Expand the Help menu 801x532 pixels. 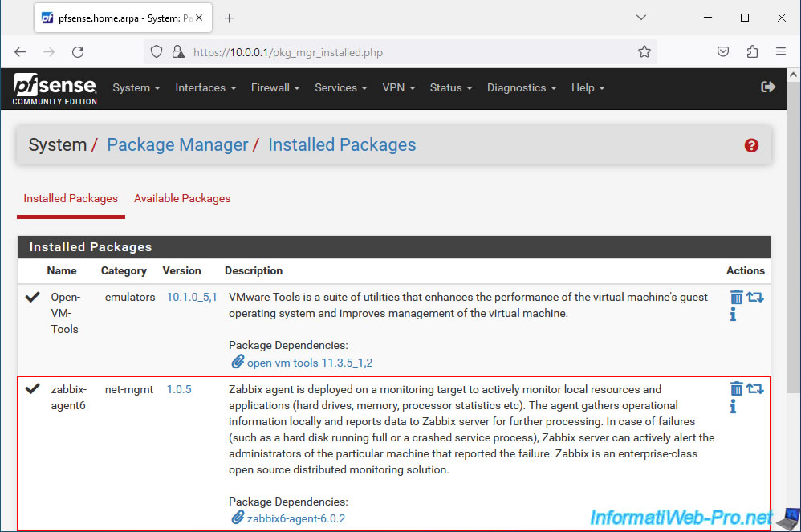pyautogui.click(x=588, y=87)
